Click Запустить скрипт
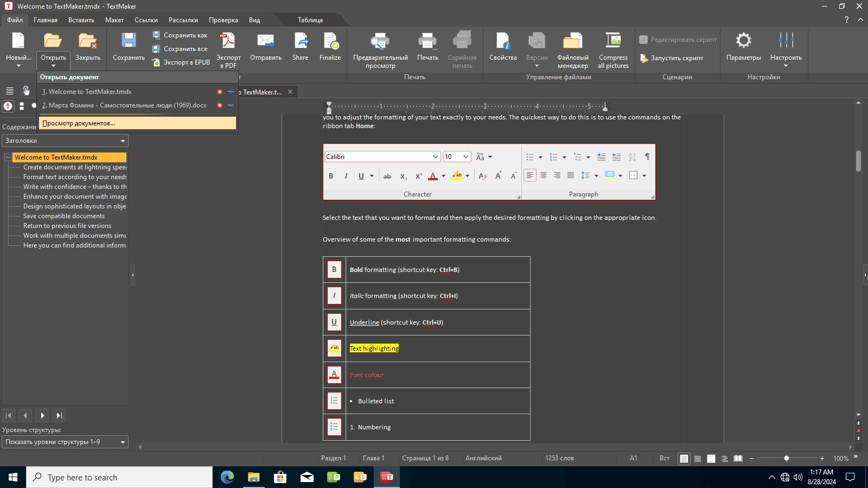The height and width of the screenshot is (488, 868). coord(672,58)
